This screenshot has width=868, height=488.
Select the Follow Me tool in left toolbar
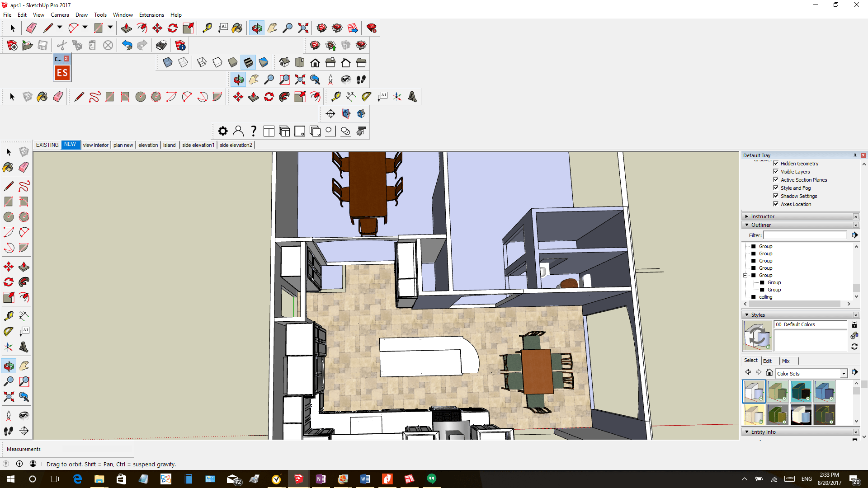pos(24,282)
